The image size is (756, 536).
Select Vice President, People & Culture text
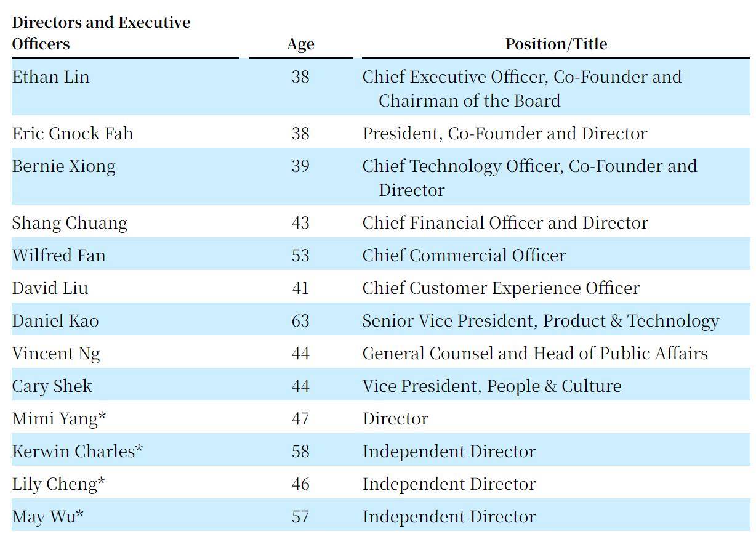pos(492,386)
